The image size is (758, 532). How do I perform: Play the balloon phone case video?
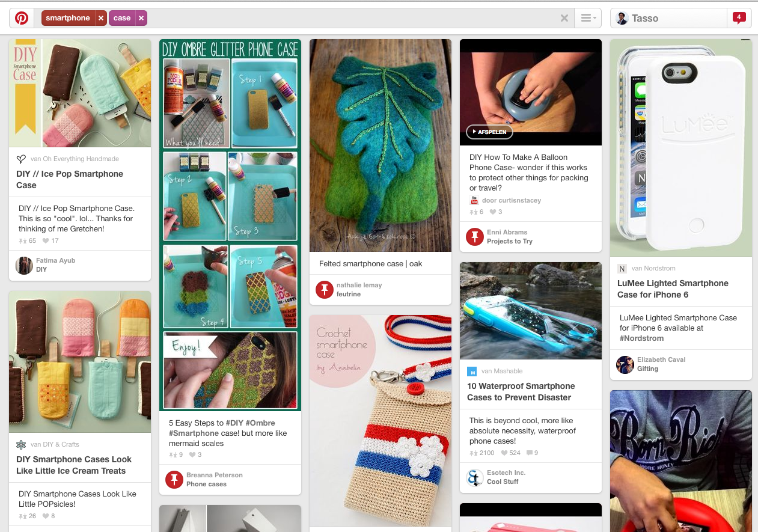point(489,132)
